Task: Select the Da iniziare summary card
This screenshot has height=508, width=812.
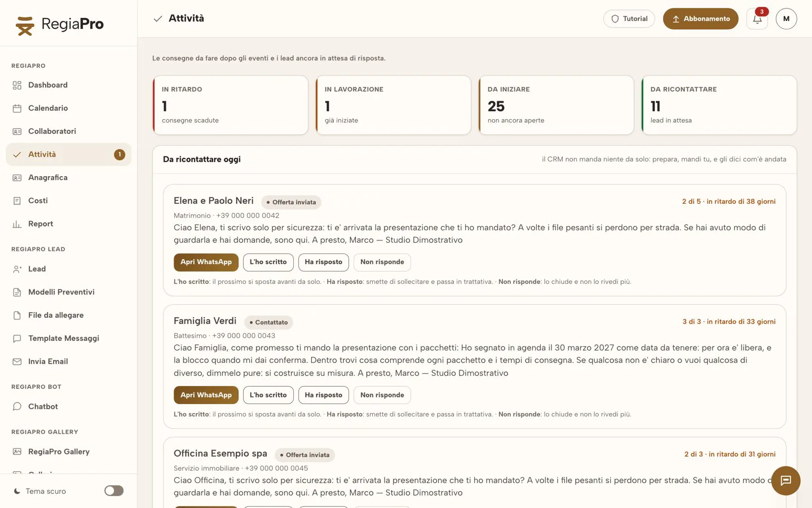Action: 556,106
